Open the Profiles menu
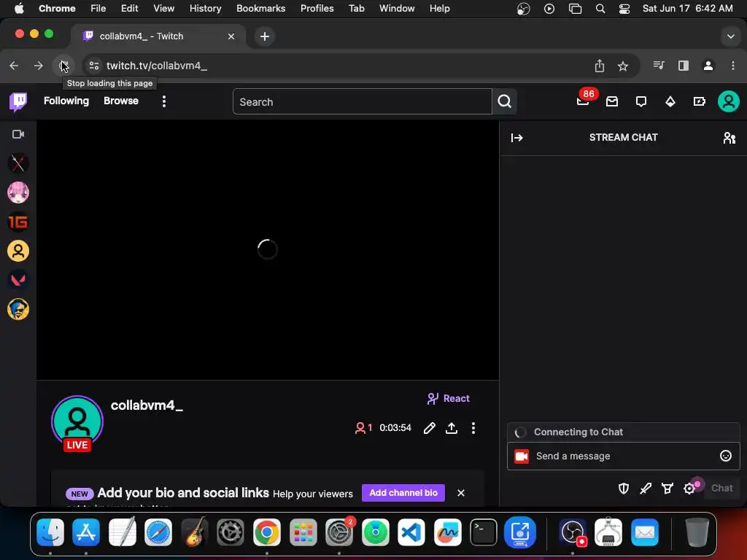 317,9
